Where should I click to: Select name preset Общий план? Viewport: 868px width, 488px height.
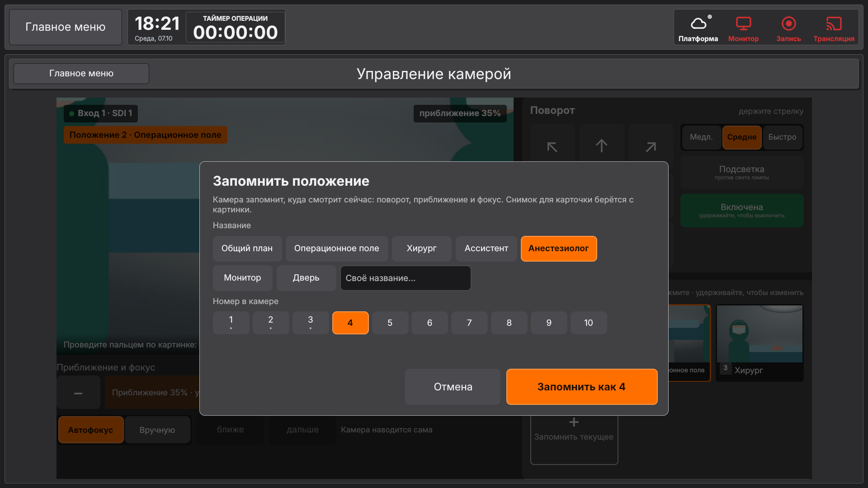[x=247, y=249]
